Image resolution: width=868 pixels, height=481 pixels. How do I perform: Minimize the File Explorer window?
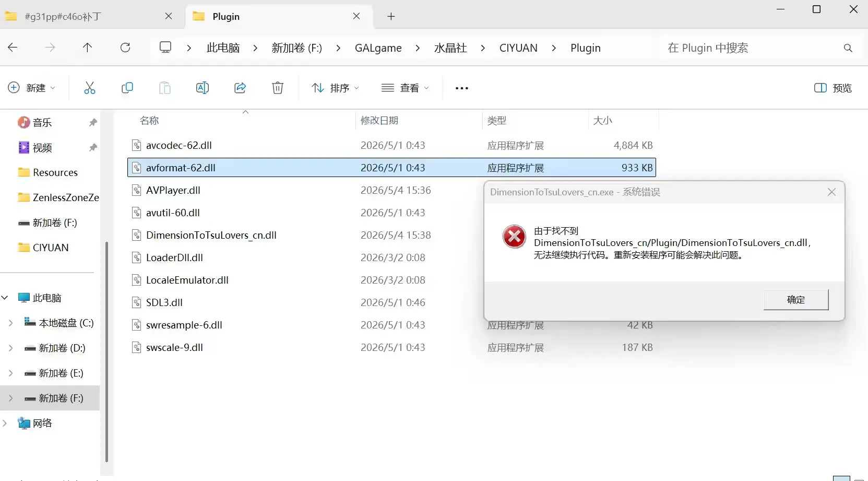[x=780, y=9]
